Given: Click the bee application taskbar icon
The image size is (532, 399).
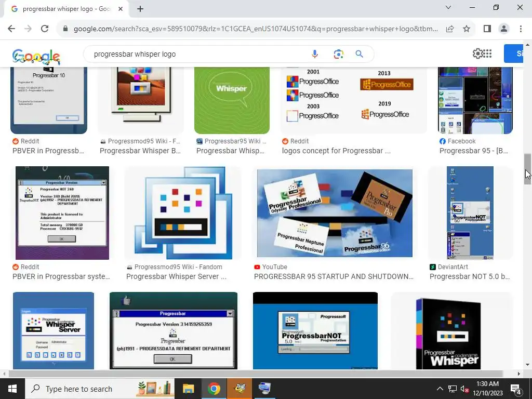Looking at the screenshot, I should click(x=240, y=389).
